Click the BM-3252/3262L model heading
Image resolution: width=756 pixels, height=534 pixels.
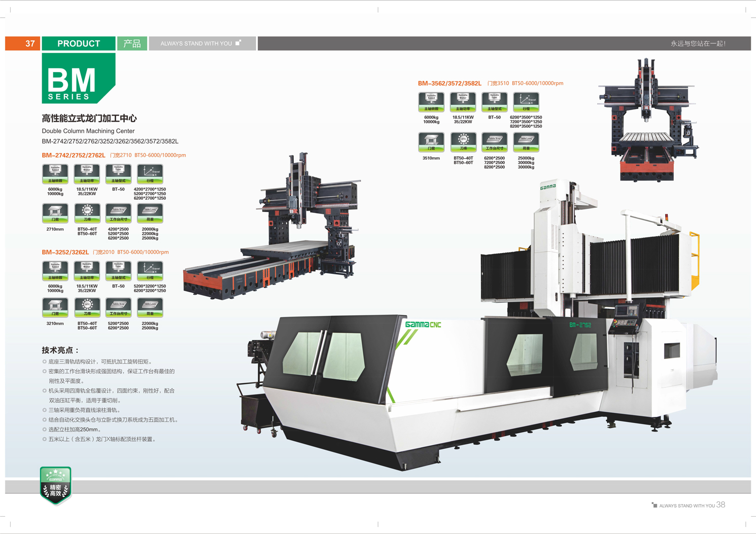[x=65, y=252]
